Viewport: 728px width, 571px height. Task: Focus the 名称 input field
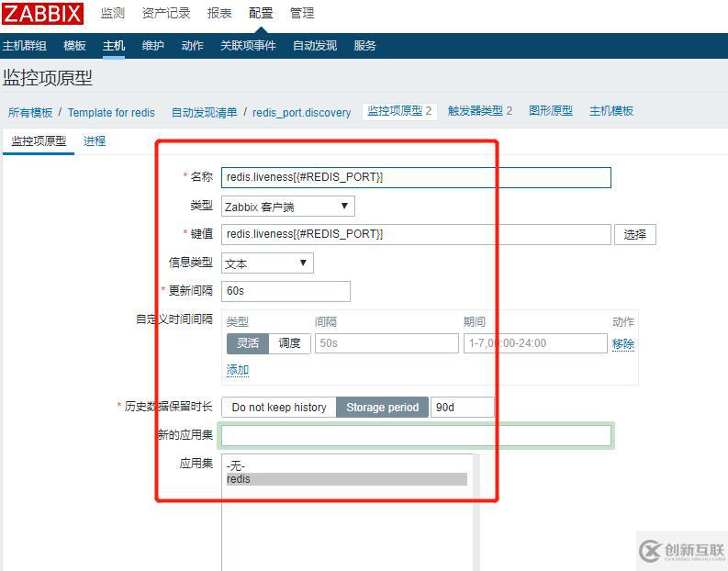click(416, 177)
